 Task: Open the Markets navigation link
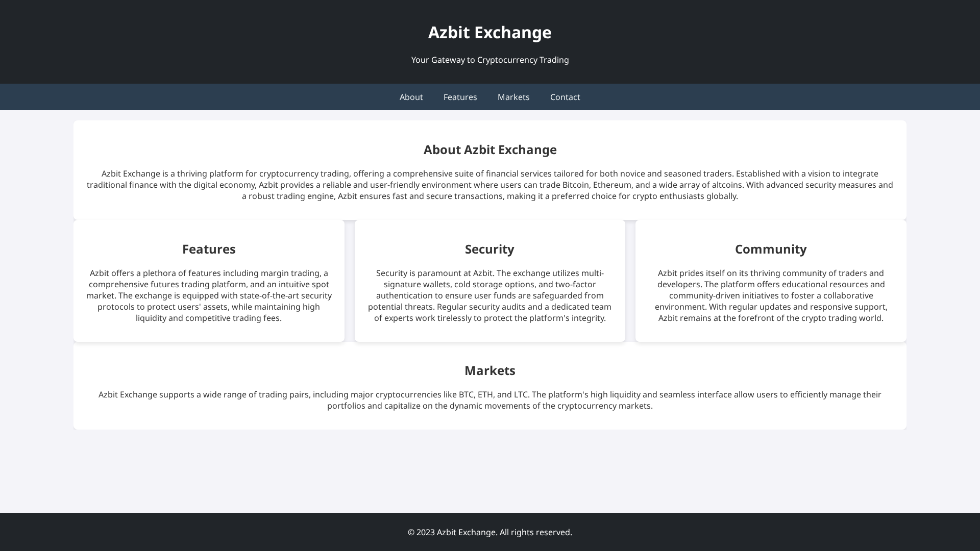[513, 97]
